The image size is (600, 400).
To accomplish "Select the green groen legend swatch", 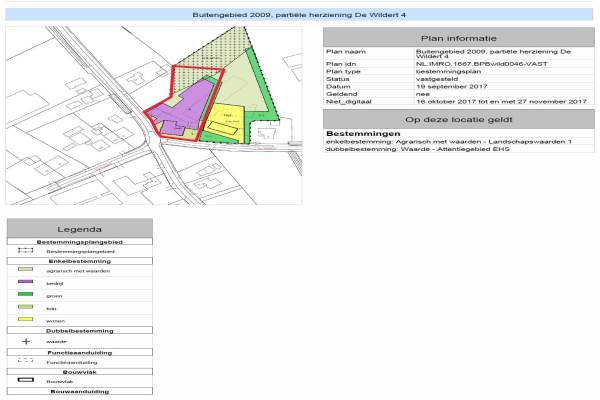I will tap(26, 295).
